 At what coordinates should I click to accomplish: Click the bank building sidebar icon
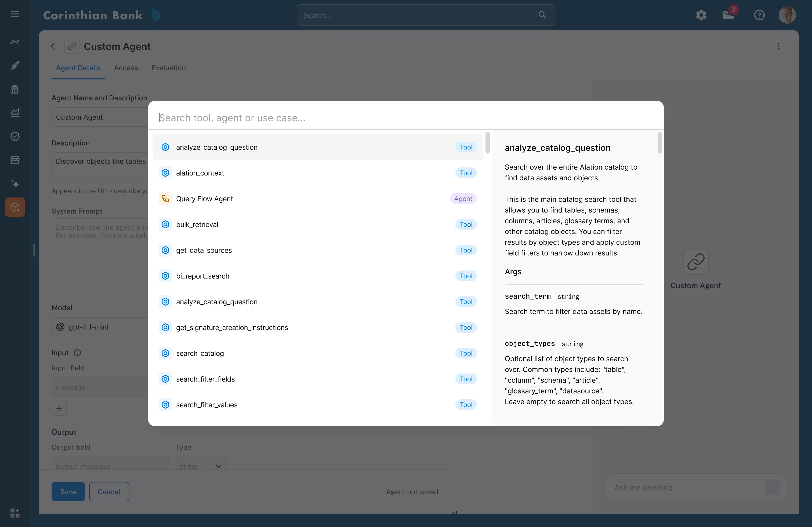(15, 89)
